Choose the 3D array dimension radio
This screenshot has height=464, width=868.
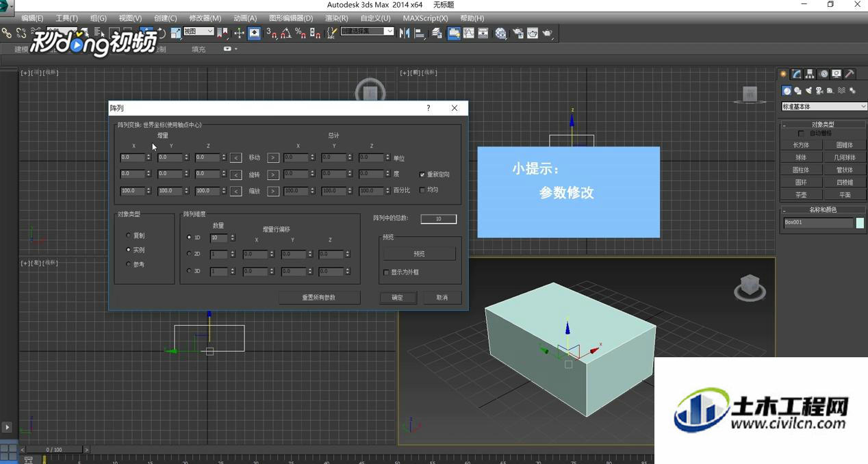click(x=189, y=271)
